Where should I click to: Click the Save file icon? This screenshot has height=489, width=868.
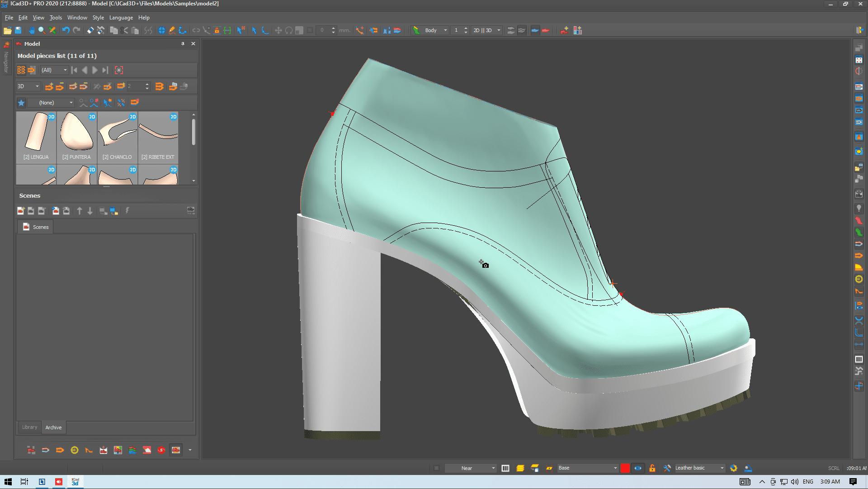(18, 30)
